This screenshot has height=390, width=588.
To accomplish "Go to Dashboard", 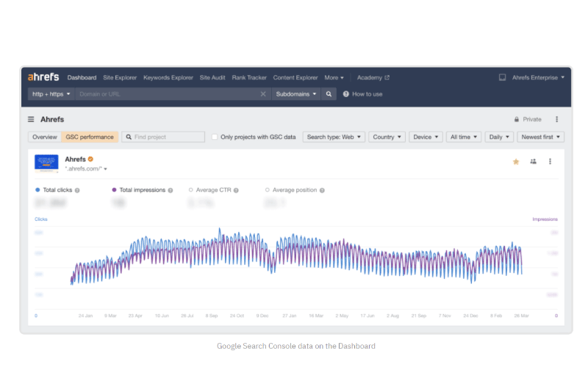I will [82, 77].
